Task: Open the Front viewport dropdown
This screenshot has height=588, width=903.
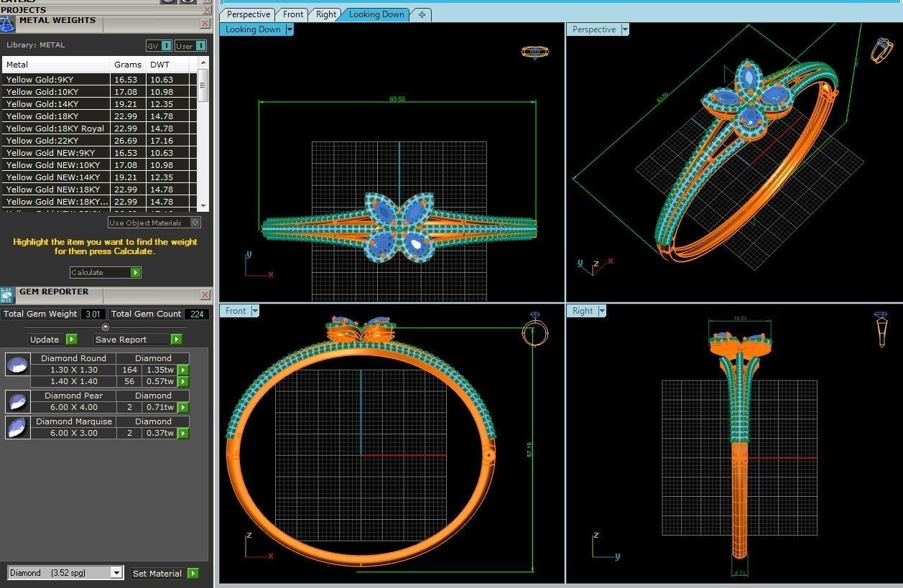Action: coord(255,311)
